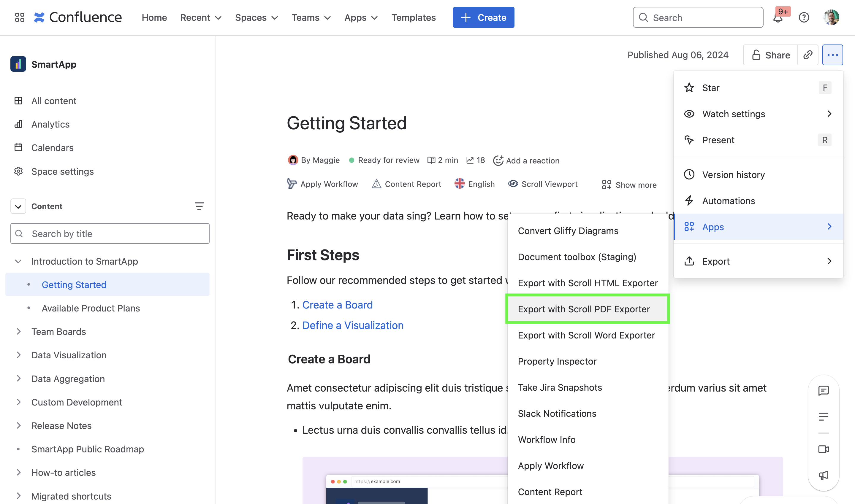Click the blue Create button
Image resolution: width=855 pixels, height=504 pixels.
pos(483,18)
